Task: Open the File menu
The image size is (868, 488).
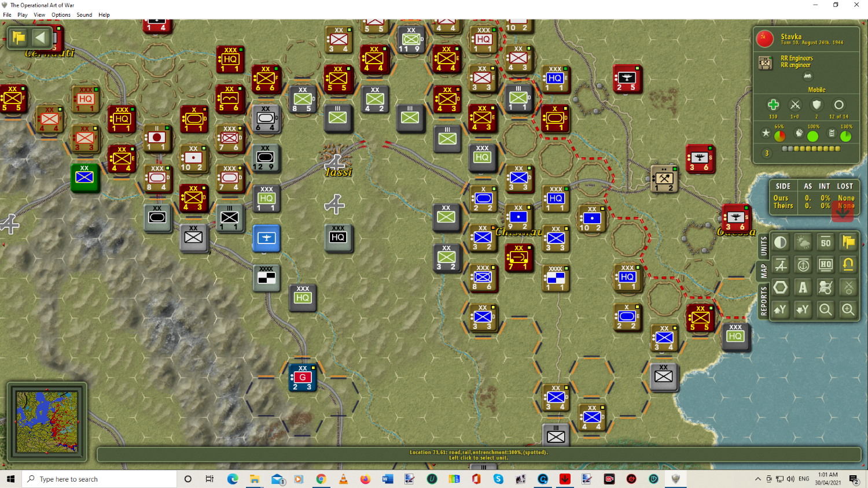Action: (x=7, y=15)
